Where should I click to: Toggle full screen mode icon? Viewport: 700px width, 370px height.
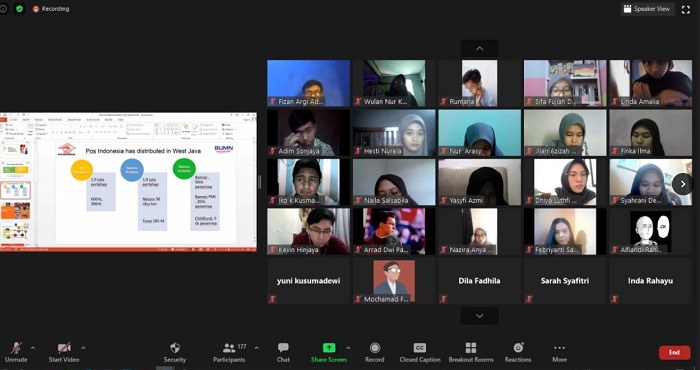pyautogui.click(x=686, y=9)
